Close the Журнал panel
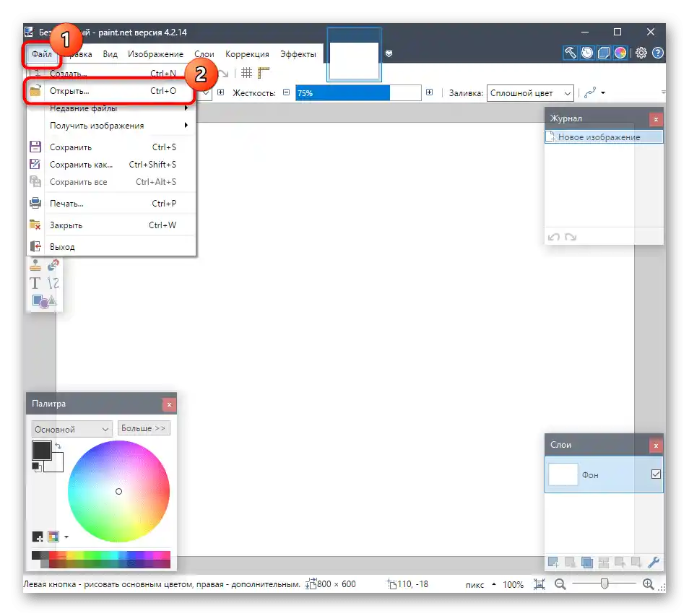Viewport: 689px width, 616px height. coord(656,119)
